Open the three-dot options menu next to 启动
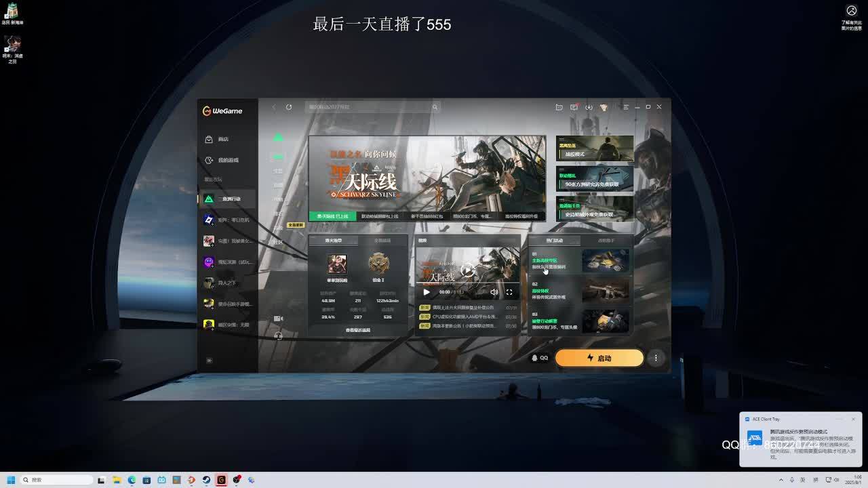Image resolution: width=868 pixels, height=488 pixels. click(x=656, y=358)
